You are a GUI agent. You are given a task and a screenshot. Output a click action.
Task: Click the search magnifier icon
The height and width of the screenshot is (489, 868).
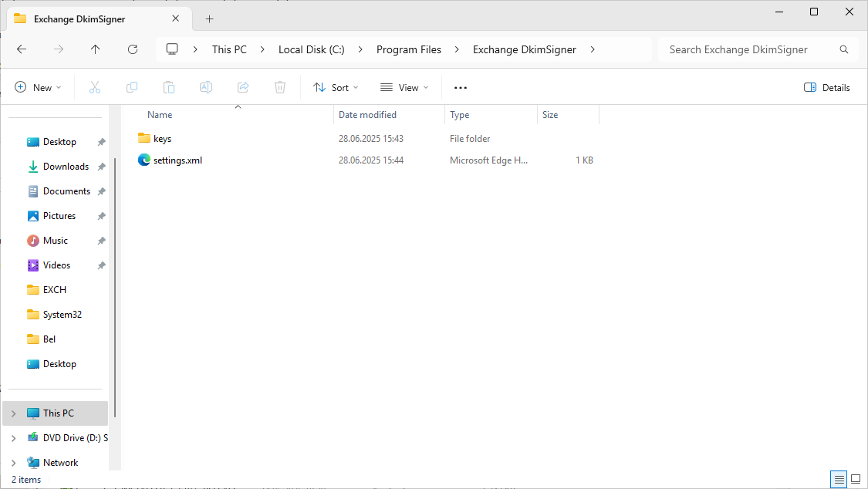pos(843,49)
